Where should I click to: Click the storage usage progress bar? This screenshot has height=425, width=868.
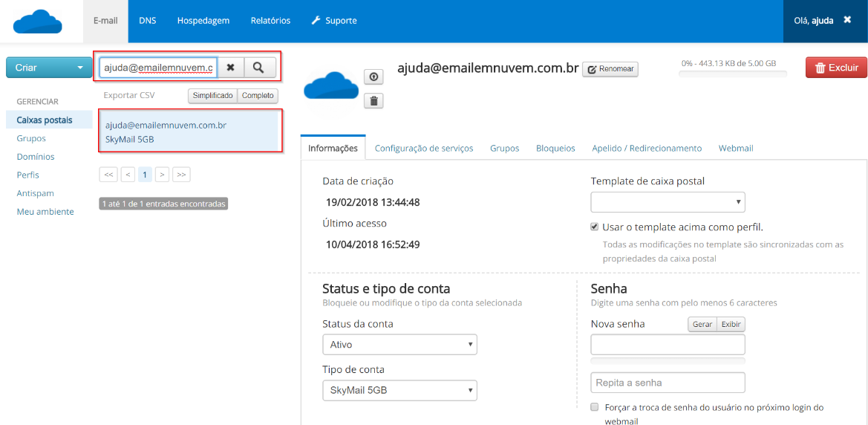click(x=733, y=74)
